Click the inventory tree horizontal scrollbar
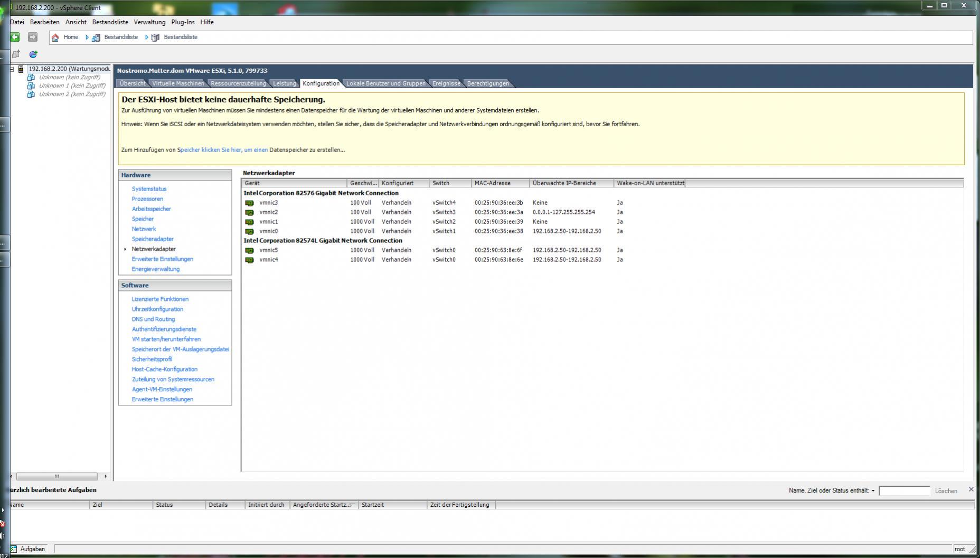 point(57,476)
